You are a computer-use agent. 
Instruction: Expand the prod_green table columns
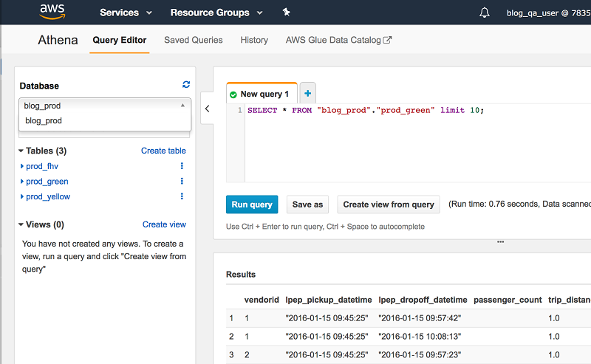pos(22,182)
